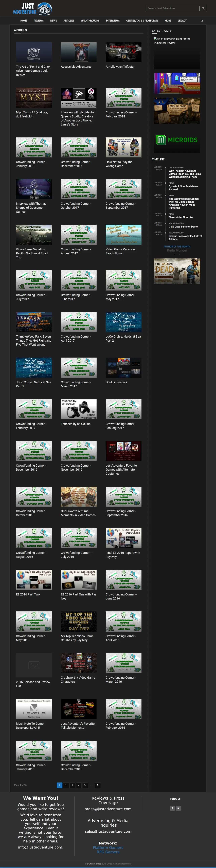Expand the MORE menu
216x868 pixels.
pos(168,21)
